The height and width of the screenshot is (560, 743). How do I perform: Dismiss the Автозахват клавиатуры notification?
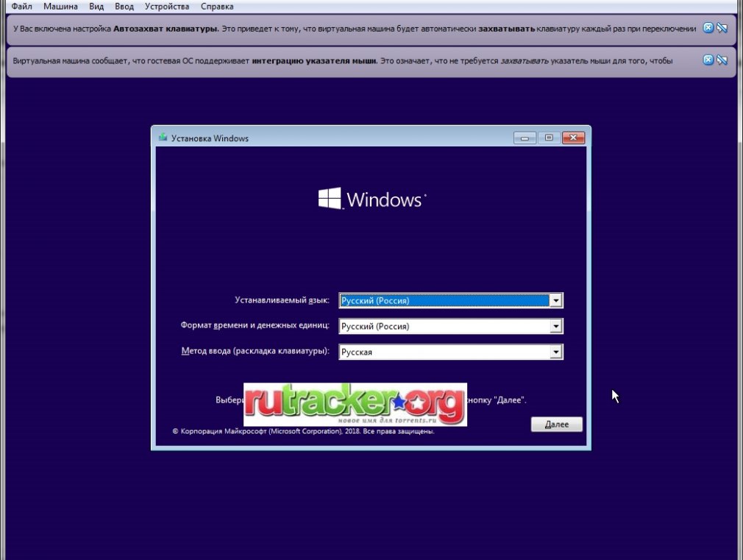pos(708,28)
